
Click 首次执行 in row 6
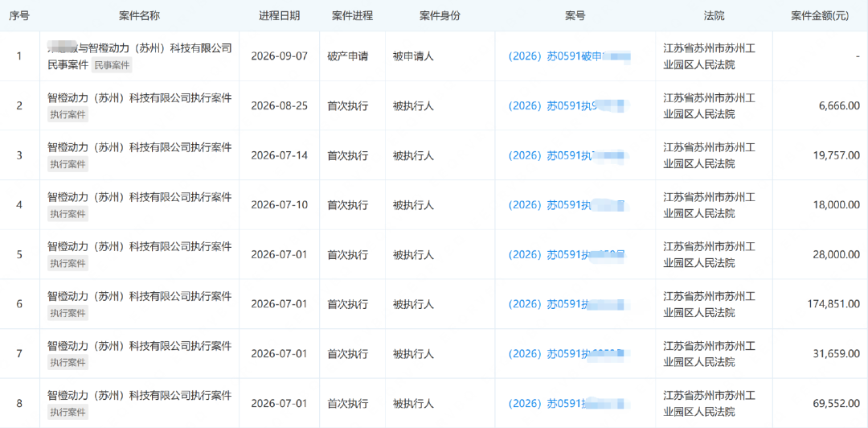348,304
